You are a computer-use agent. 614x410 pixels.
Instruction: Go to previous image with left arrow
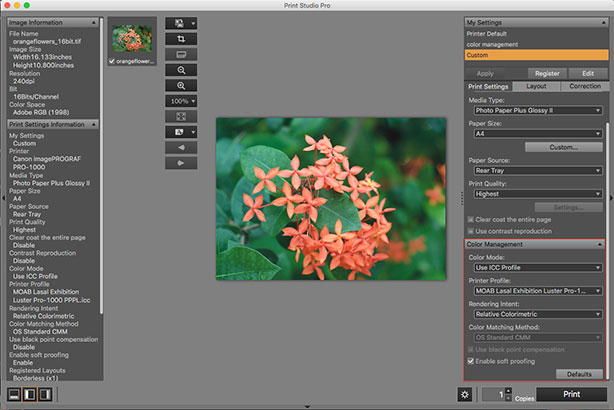coord(181,148)
